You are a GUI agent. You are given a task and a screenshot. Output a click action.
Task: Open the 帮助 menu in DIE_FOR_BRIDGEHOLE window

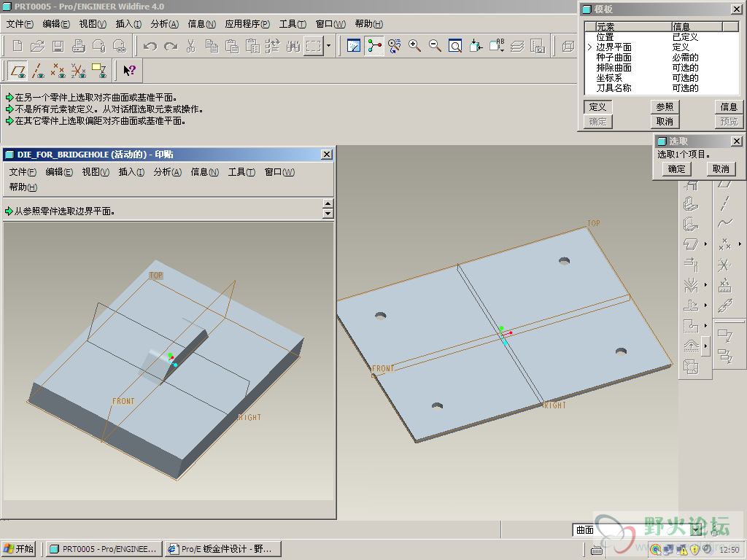pos(23,187)
